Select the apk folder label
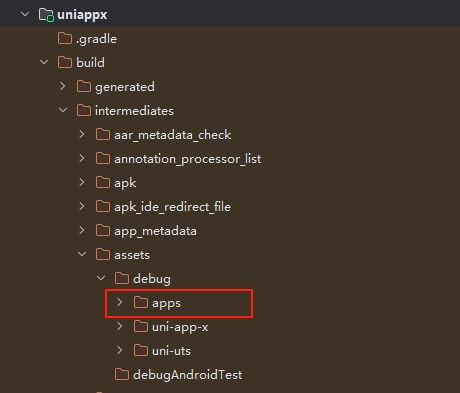The height and width of the screenshot is (393, 460). tap(125, 183)
